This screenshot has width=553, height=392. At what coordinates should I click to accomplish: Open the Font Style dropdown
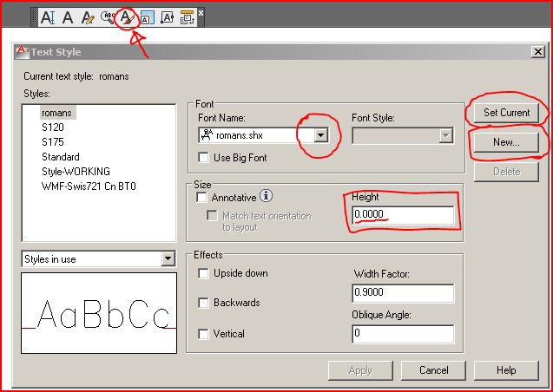coord(446,135)
